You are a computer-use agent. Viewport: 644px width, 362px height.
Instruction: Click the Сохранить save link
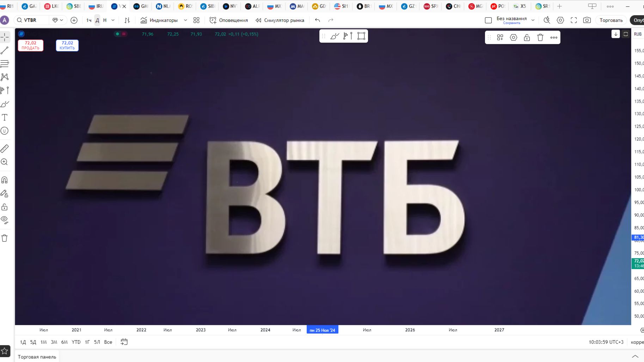[511, 23]
